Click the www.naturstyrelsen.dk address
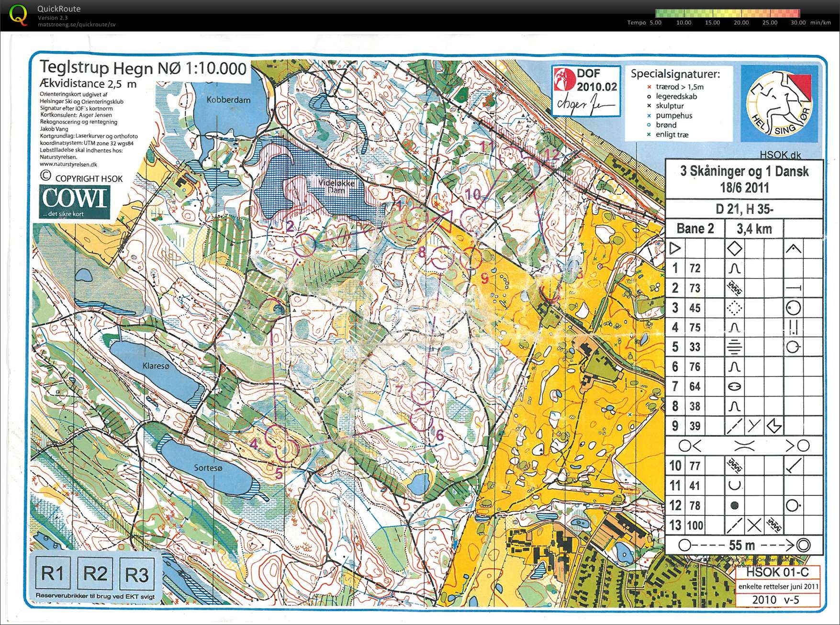The image size is (840, 625). [68, 164]
